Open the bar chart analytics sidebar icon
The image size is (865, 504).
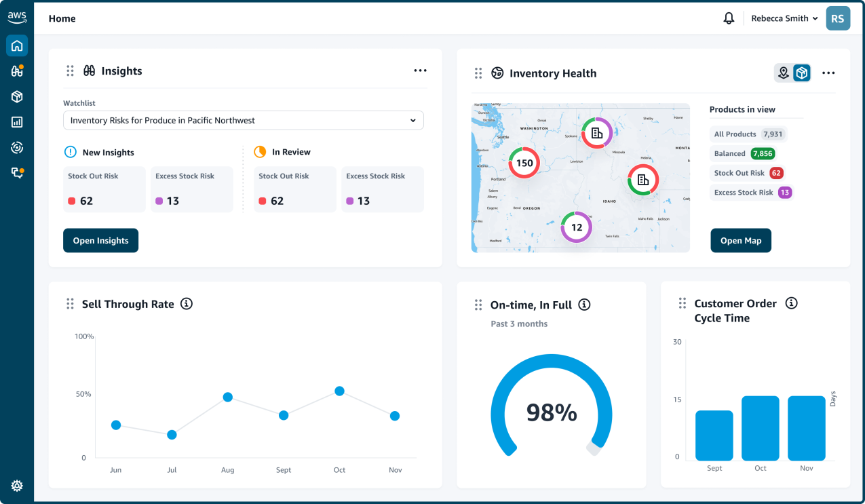click(x=17, y=122)
